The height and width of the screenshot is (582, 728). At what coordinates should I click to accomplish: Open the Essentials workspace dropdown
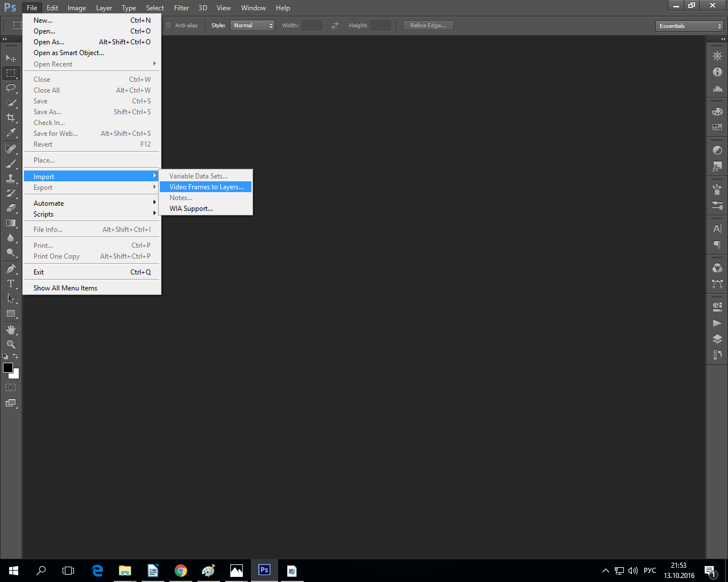(689, 26)
